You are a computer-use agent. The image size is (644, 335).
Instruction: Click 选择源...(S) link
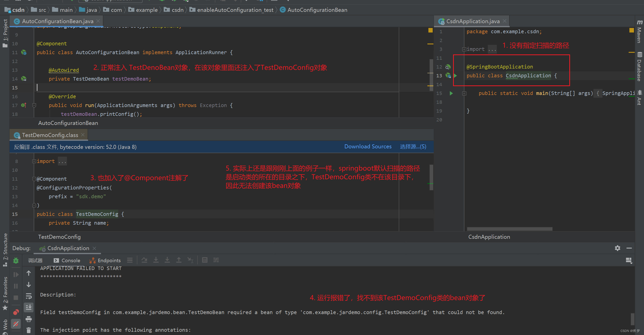tap(413, 147)
